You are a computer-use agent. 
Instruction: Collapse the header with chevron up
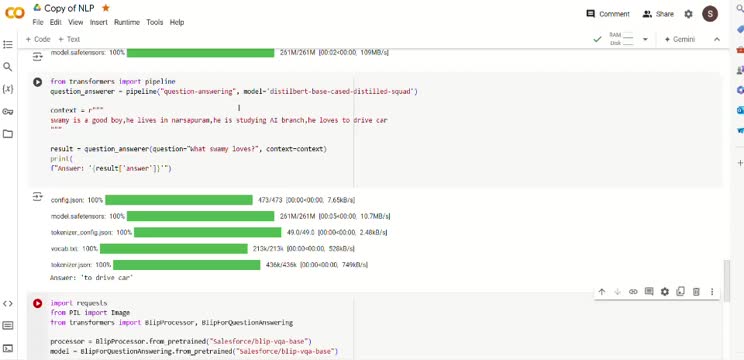717,39
